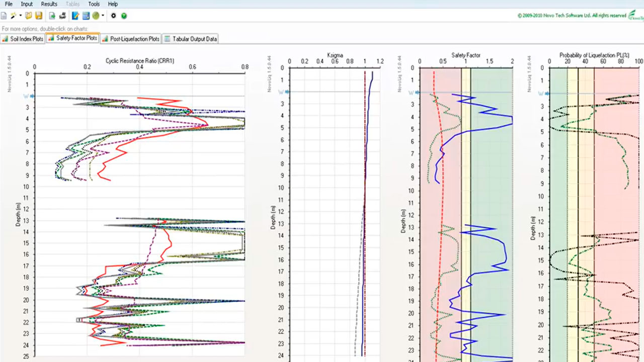Viewport: 644px width, 362px height.
Task: Expand the green sphere dropdown arrow
Action: [x=103, y=16]
